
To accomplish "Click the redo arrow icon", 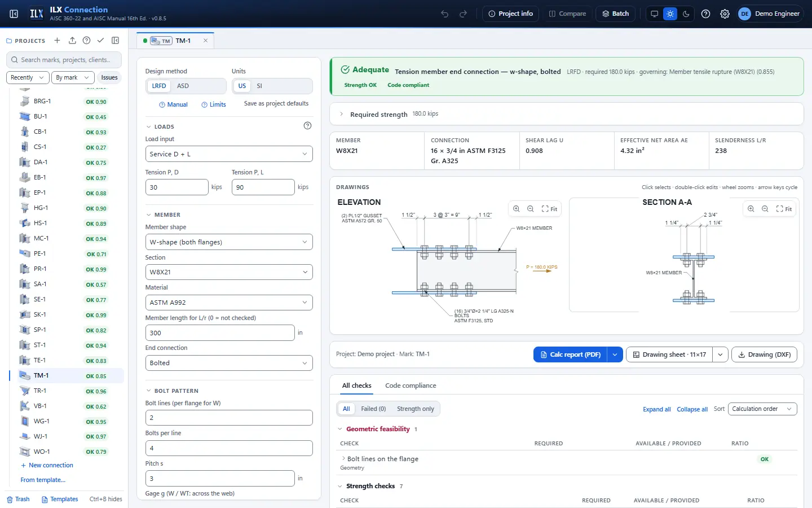I will (x=463, y=14).
